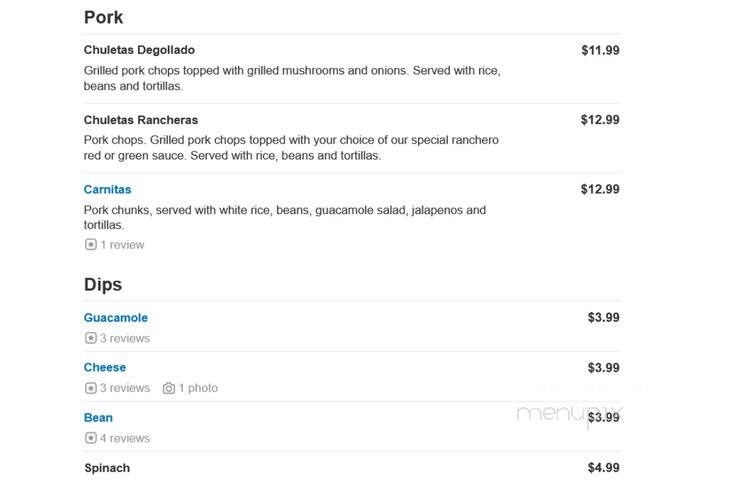Viewport: 749px width, 496px height.
Task: View the 3 reviews for Guacamole
Action: tap(125, 338)
